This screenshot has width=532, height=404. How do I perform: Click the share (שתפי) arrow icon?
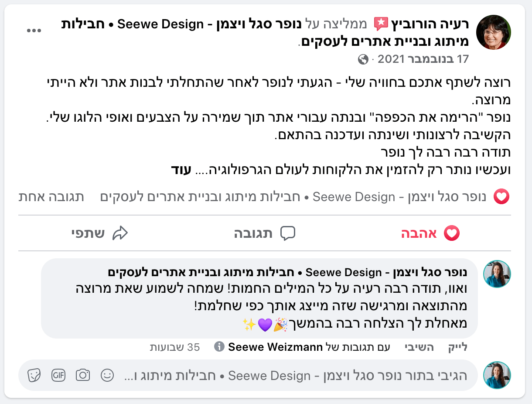[x=119, y=233]
